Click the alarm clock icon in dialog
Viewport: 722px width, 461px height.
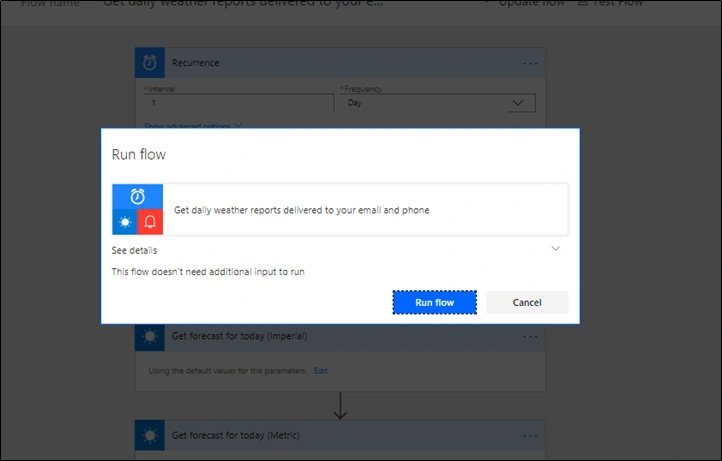tap(137, 197)
